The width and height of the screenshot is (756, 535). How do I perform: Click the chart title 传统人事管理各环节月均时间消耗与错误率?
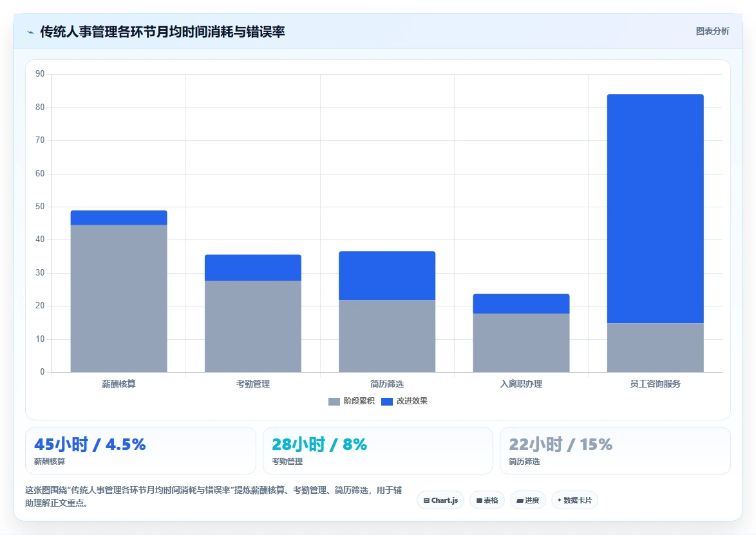tap(162, 32)
